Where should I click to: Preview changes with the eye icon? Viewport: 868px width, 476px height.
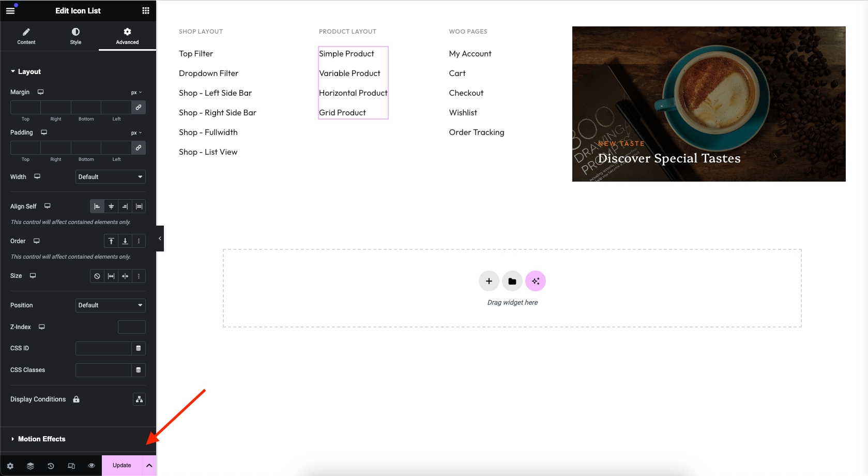click(x=92, y=466)
